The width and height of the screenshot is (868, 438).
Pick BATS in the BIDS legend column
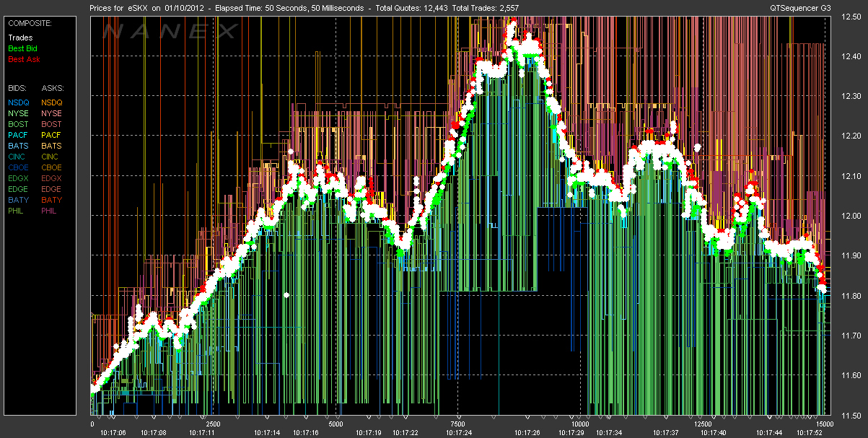19,146
